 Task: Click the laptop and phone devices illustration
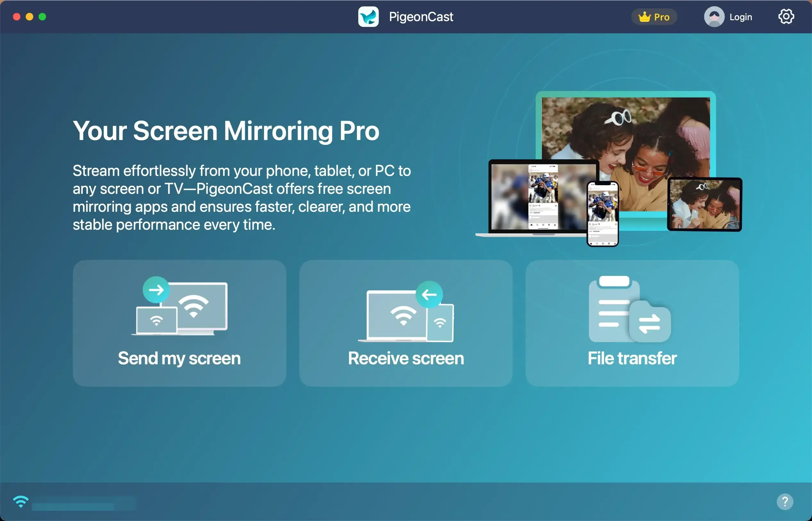click(x=609, y=169)
